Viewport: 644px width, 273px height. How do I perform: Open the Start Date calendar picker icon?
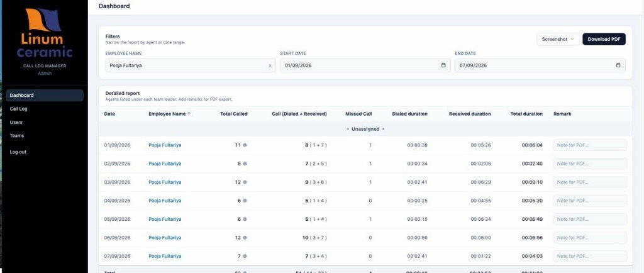point(443,65)
